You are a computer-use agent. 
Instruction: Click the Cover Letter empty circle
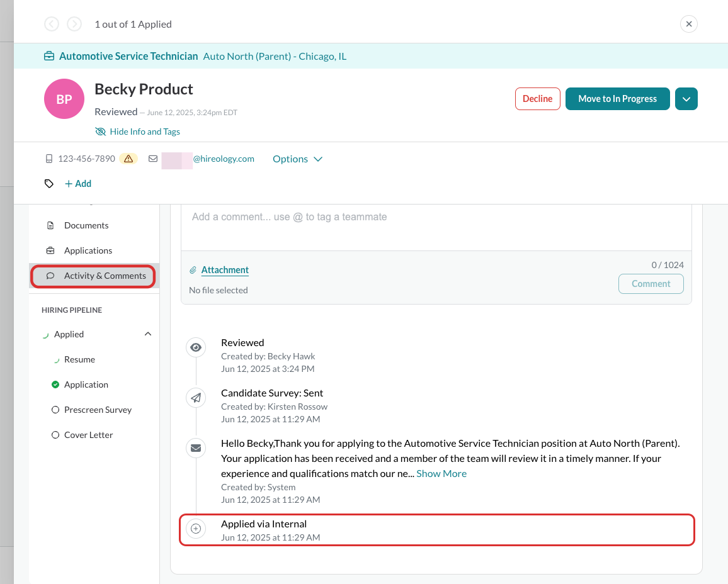pos(55,435)
